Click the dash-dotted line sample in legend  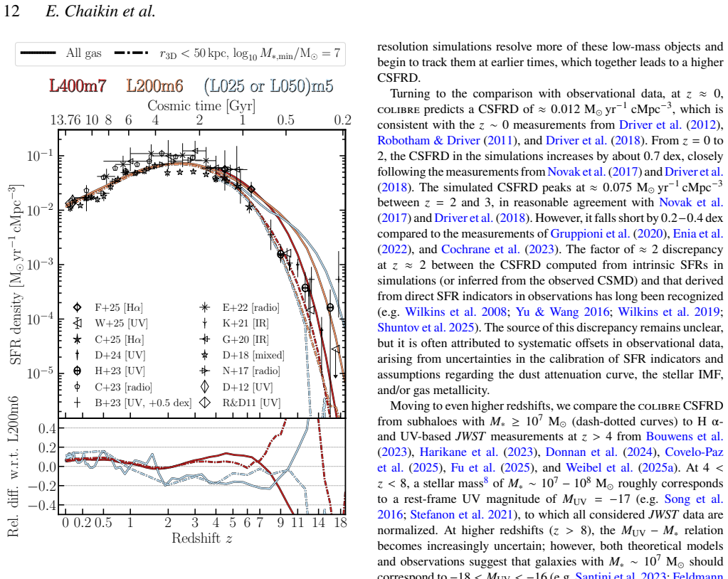click(132, 53)
